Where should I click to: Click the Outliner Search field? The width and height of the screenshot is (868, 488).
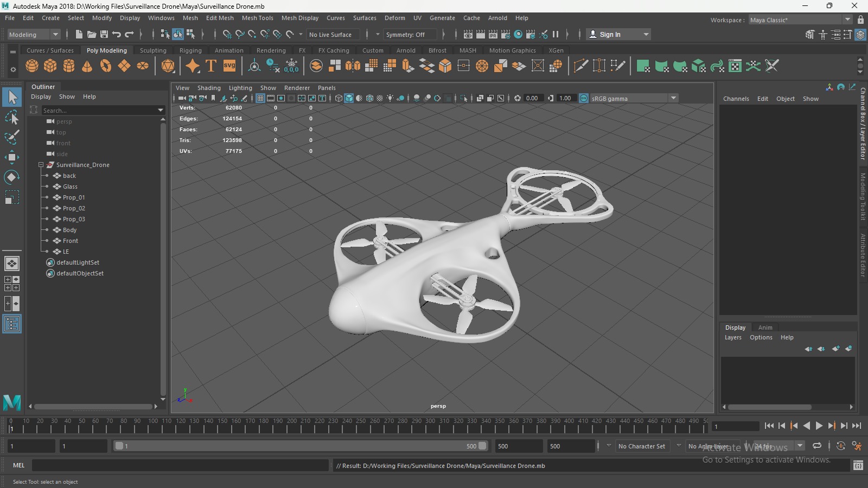(99, 110)
